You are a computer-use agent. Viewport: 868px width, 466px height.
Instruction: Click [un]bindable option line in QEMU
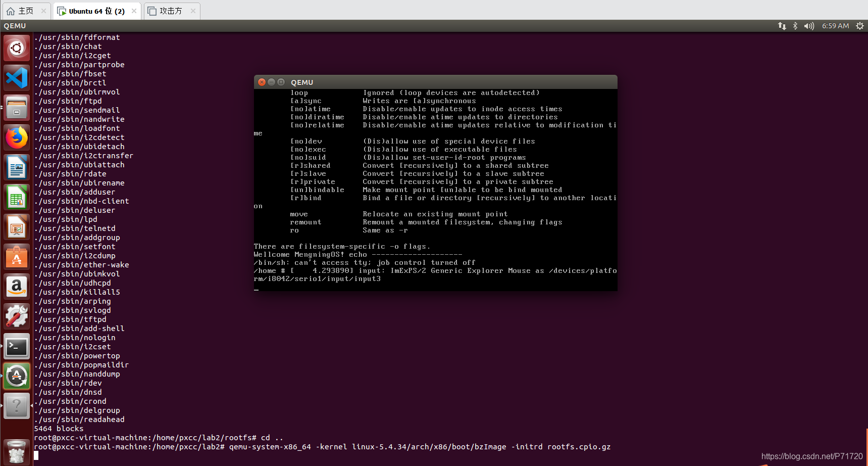click(x=426, y=190)
